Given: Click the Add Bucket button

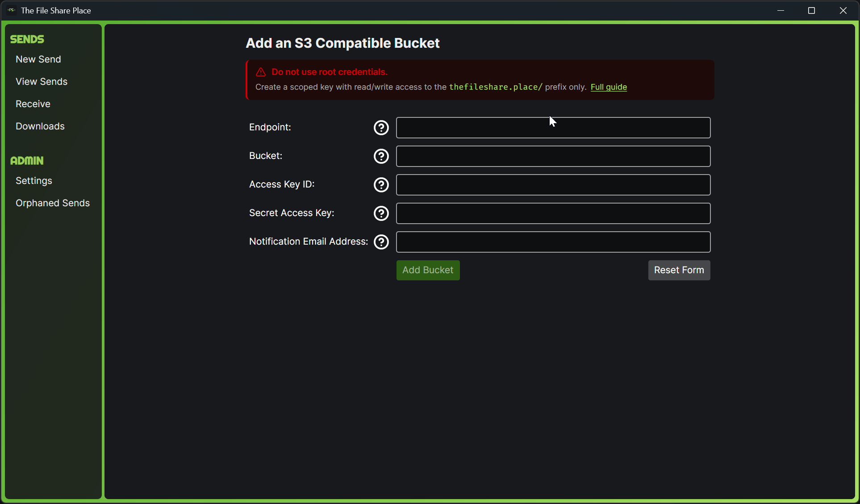Looking at the screenshot, I should pyautogui.click(x=428, y=270).
